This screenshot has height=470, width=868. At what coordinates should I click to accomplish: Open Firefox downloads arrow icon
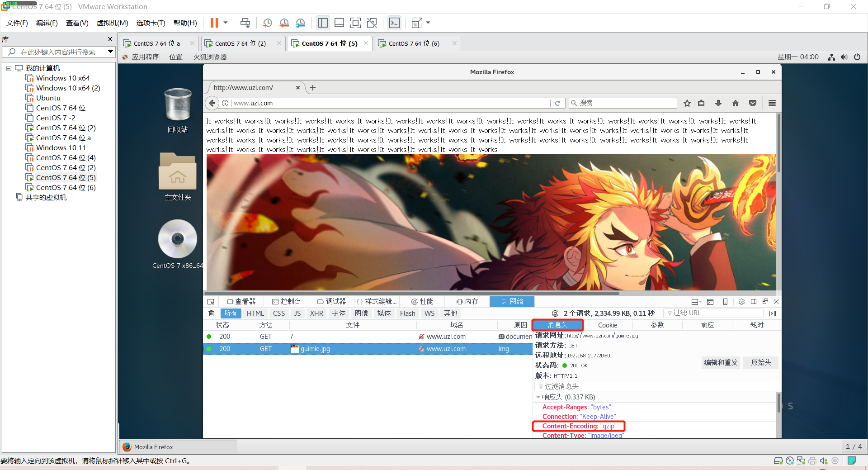pyautogui.click(x=718, y=103)
